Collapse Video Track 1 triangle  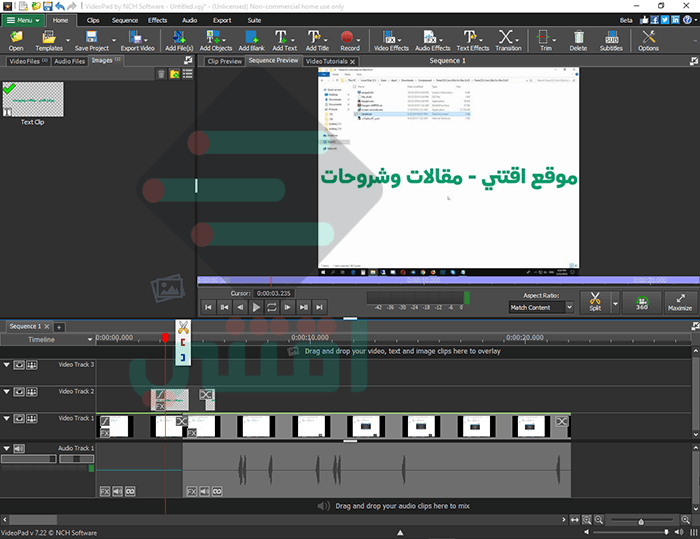point(6,418)
